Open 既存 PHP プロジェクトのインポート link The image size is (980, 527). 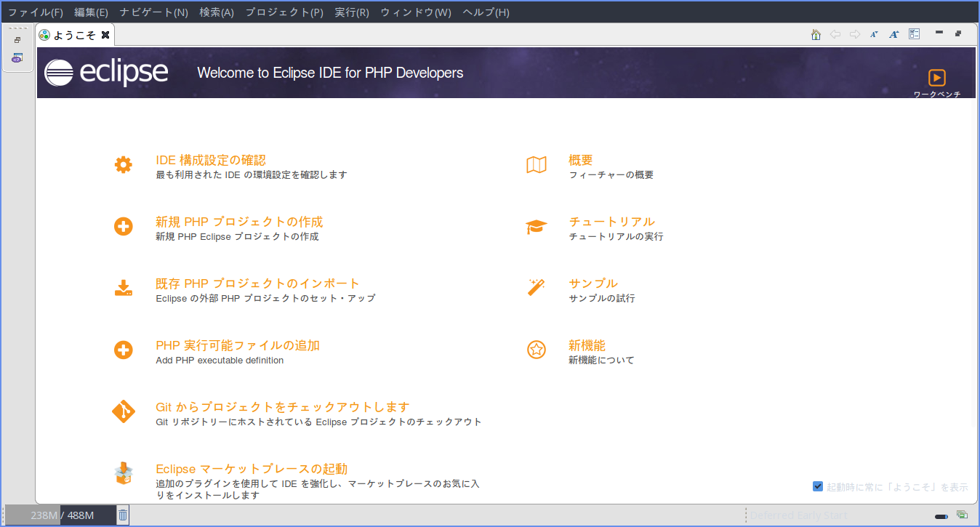[x=258, y=283]
